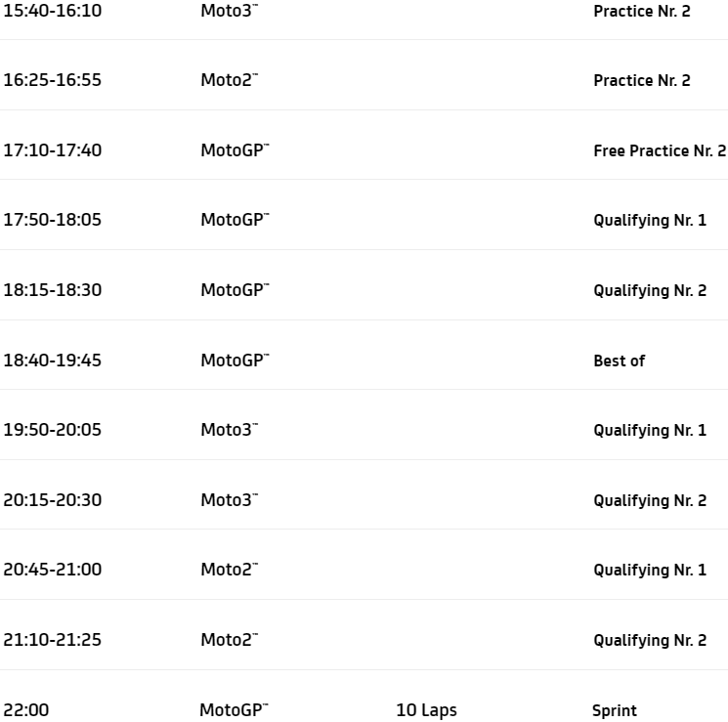Open Moto3 Qualifying Nr. 2 session

coord(650,501)
